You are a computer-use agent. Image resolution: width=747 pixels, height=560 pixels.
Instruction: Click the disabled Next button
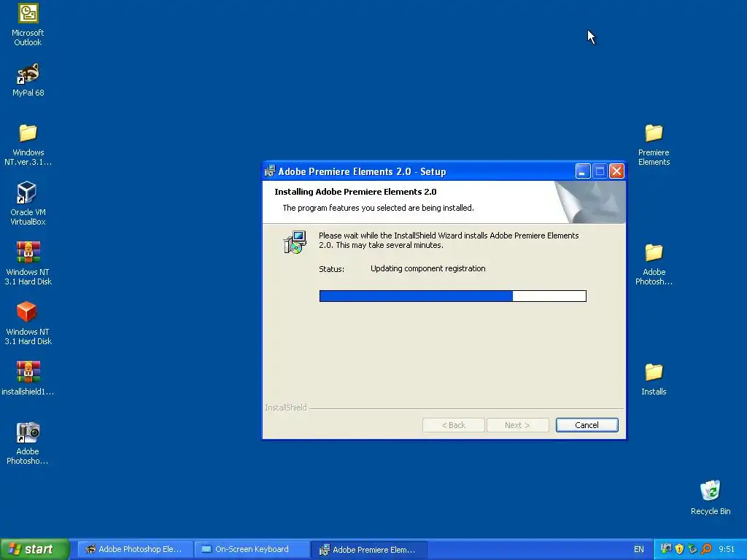click(x=517, y=425)
